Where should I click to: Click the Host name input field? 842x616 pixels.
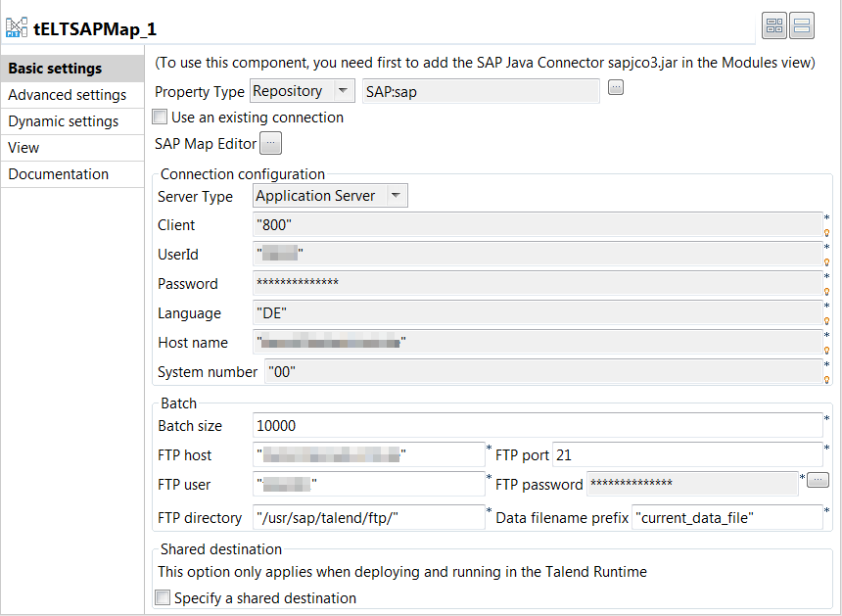tap(538, 342)
